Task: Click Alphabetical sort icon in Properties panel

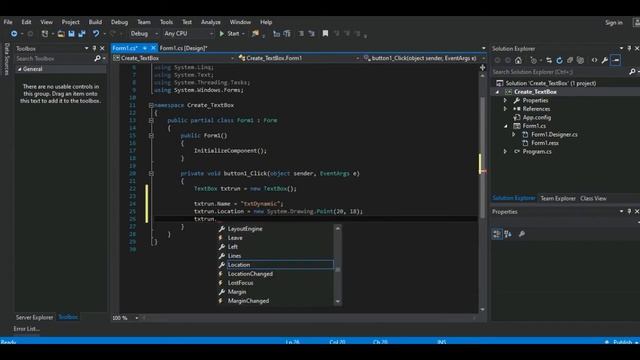Action: (508, 234)
